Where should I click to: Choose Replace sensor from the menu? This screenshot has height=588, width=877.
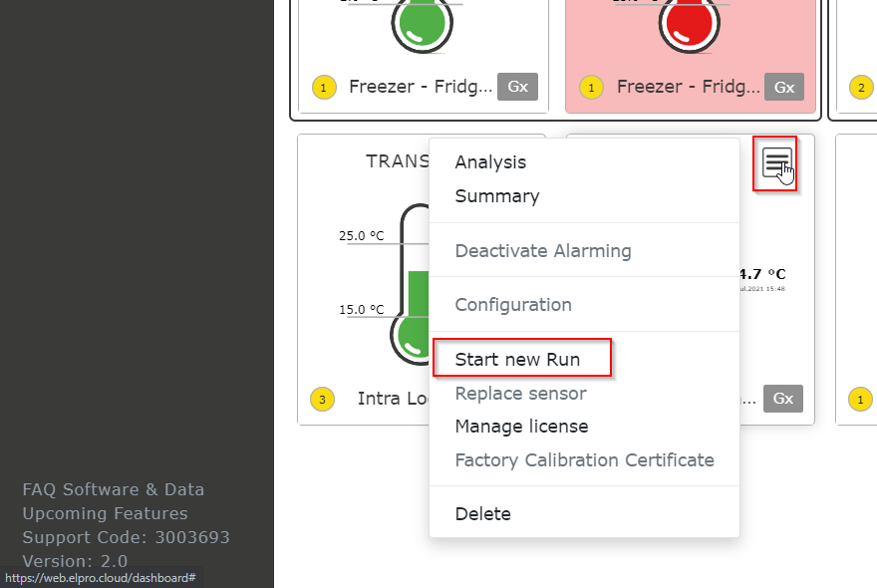[520, 394]
